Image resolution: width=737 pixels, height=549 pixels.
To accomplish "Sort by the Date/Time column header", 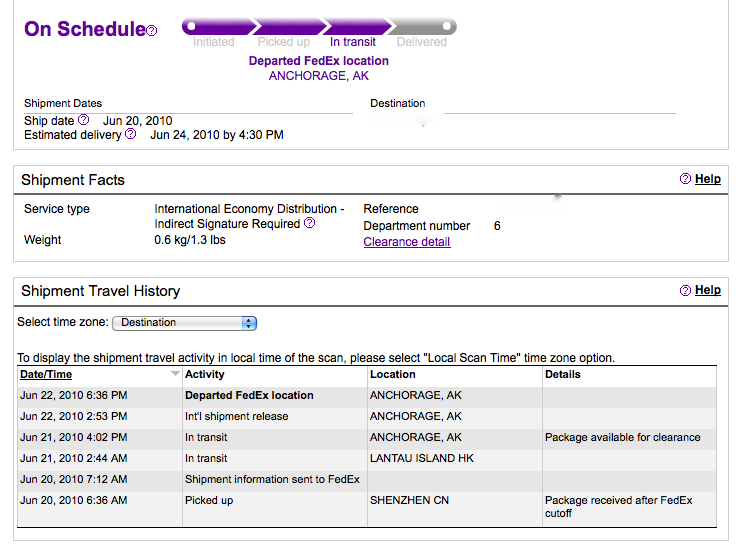I will [46, 375].
